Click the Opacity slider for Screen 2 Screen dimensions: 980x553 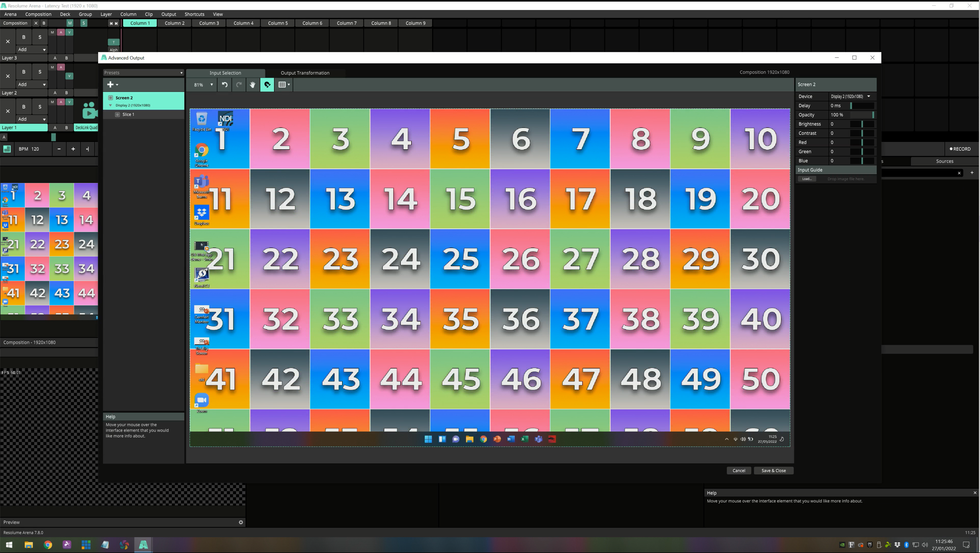(x=862, y=115)
